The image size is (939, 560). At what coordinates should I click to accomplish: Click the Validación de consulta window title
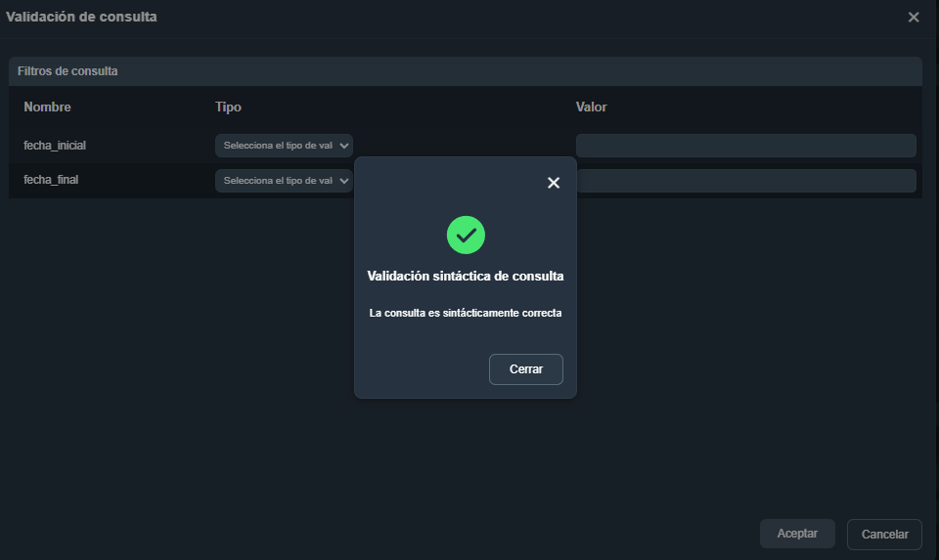(x=81, y=17)
